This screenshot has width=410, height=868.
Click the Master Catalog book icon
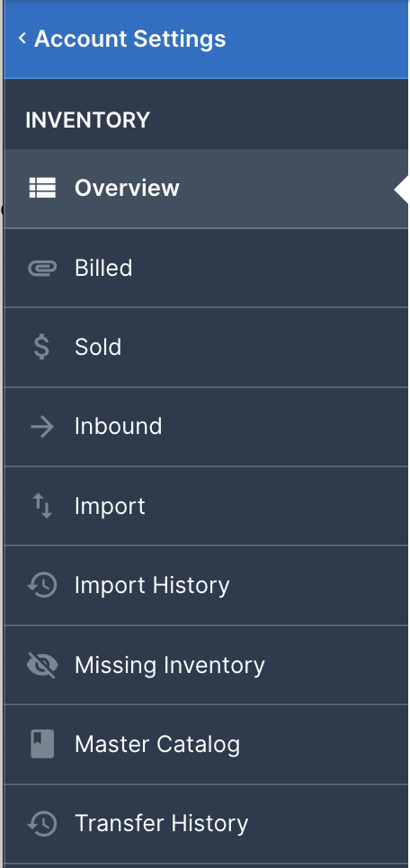click(42, 744)
